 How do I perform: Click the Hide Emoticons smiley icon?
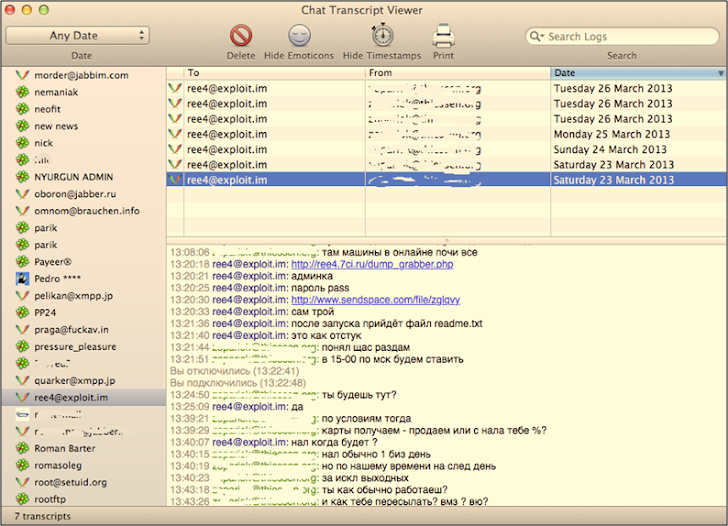(299, 37)
